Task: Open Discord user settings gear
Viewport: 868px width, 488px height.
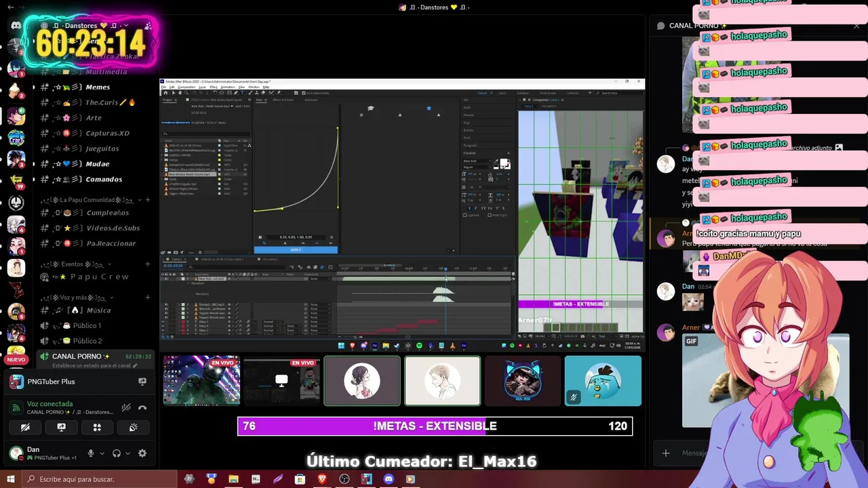Action: pos(142,453)
